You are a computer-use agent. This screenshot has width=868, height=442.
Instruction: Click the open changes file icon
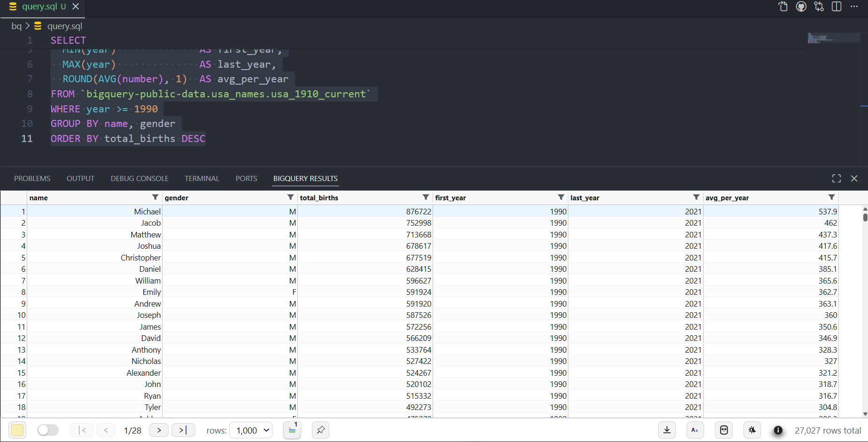pos(783,7)
